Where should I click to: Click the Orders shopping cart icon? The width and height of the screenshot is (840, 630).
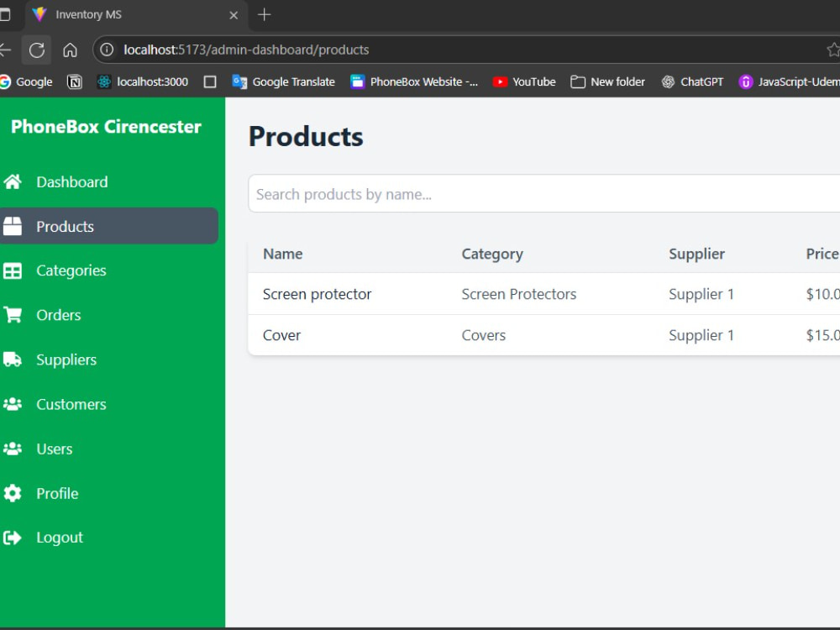point(13,315)
